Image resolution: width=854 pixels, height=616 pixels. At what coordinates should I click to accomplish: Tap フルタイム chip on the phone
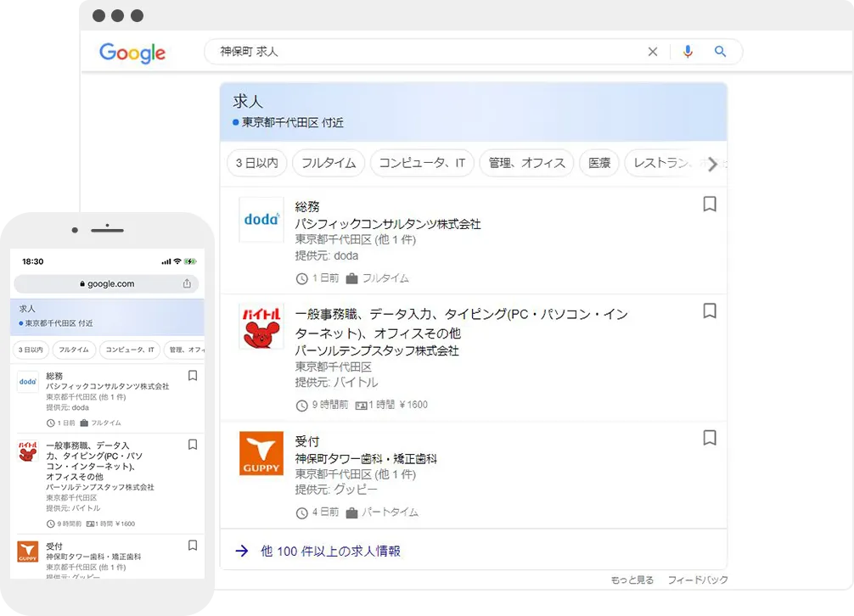coord(74,350)
